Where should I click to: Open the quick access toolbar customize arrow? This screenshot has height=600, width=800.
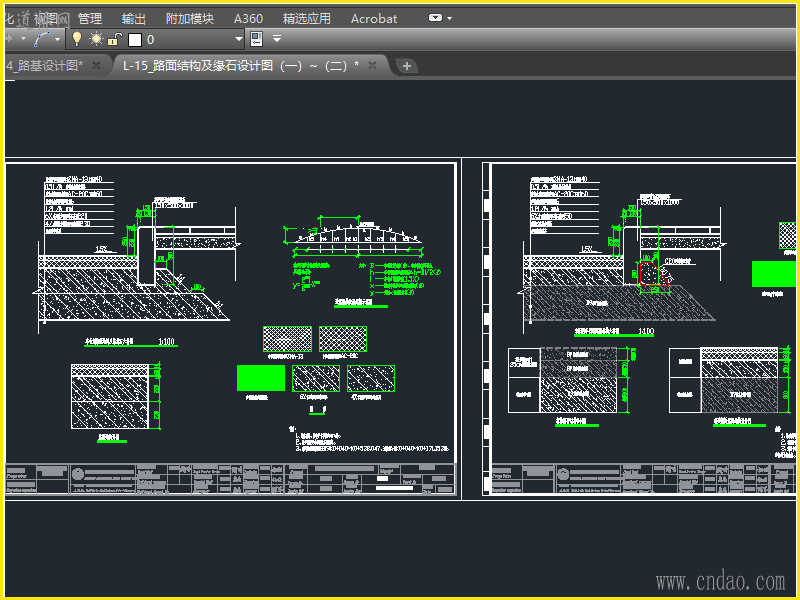point(277,39)
